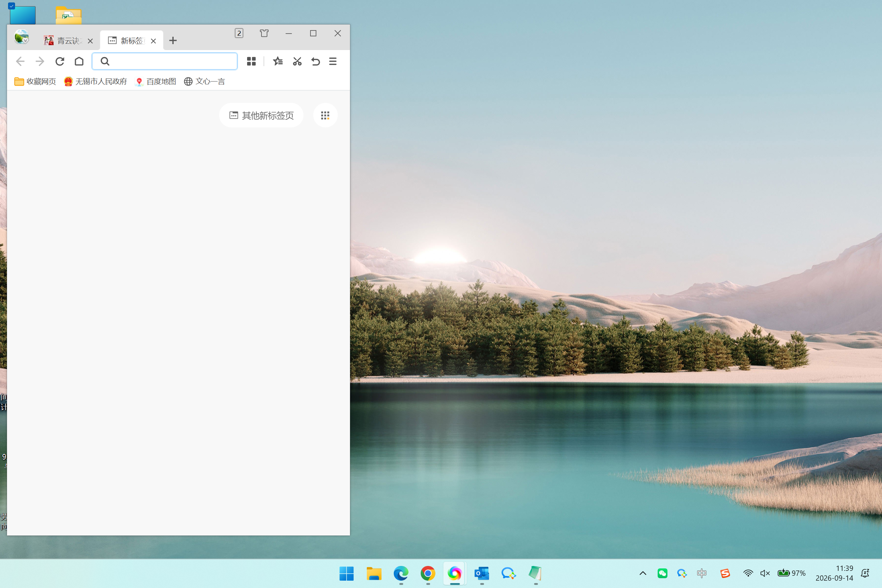Click the muted volume tray icon
This screenshot has width=882, height=588.
coord(765,573)
